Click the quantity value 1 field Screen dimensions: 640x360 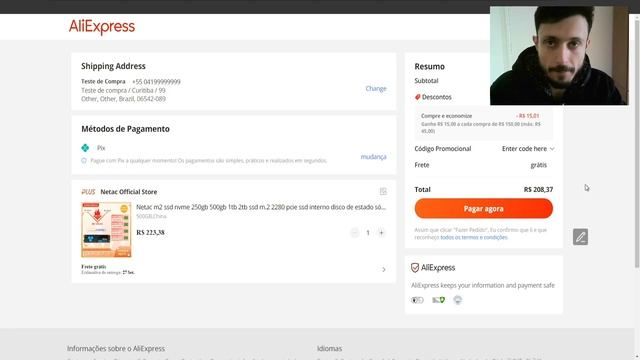tap(368, 233)
